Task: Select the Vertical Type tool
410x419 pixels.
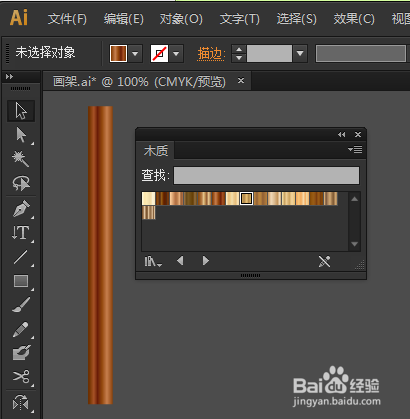Action: pos(21,233)
